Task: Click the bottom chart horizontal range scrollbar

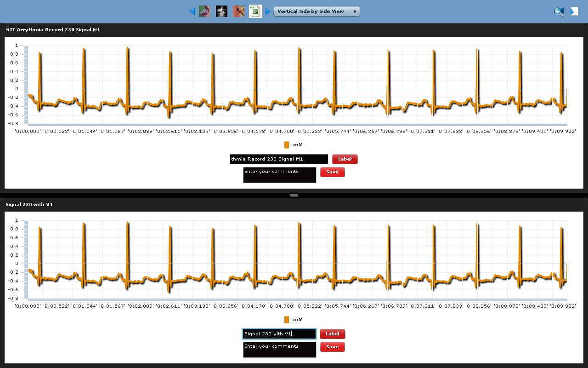Action: [x=298, y=299]
